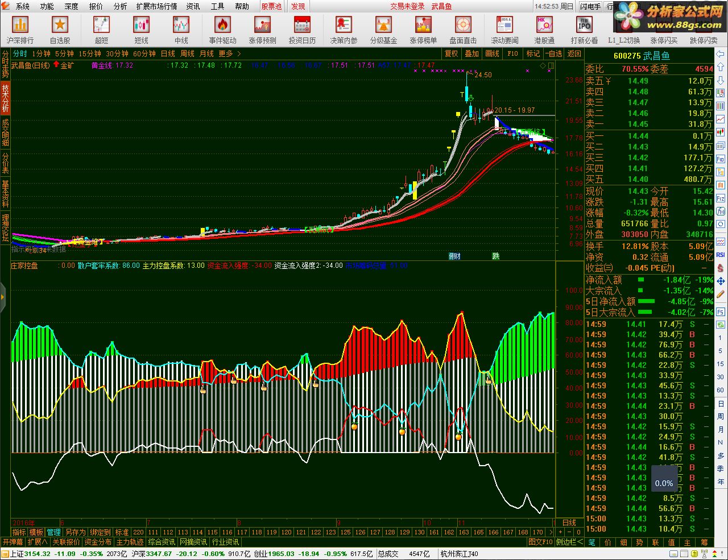Toggle 画线 drawing mode
The height and width of the screenshot is (560, 728).
(493, 53)
